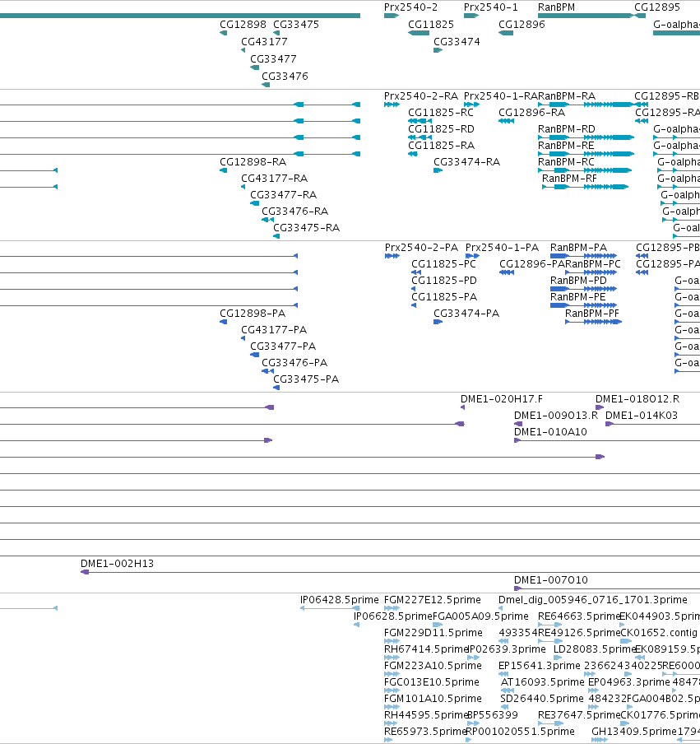Click the IP06428.5prime cDNA label

point(340,600)
